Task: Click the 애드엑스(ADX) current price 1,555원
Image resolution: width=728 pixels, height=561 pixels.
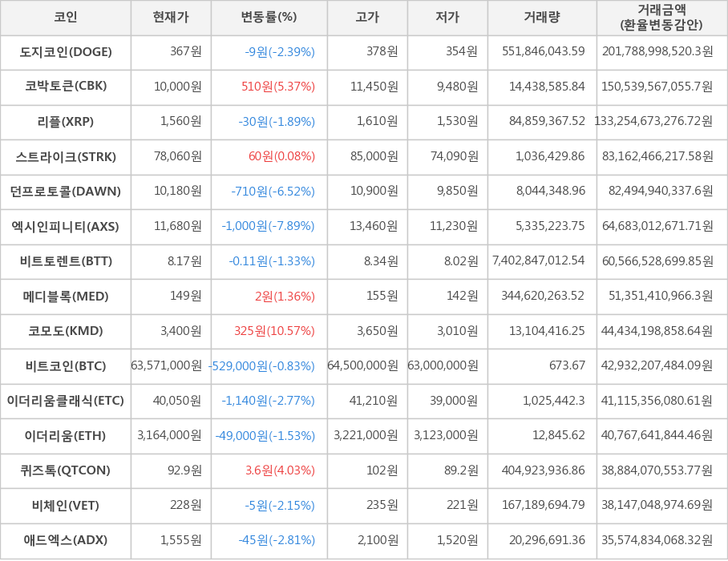Action: 180,540
